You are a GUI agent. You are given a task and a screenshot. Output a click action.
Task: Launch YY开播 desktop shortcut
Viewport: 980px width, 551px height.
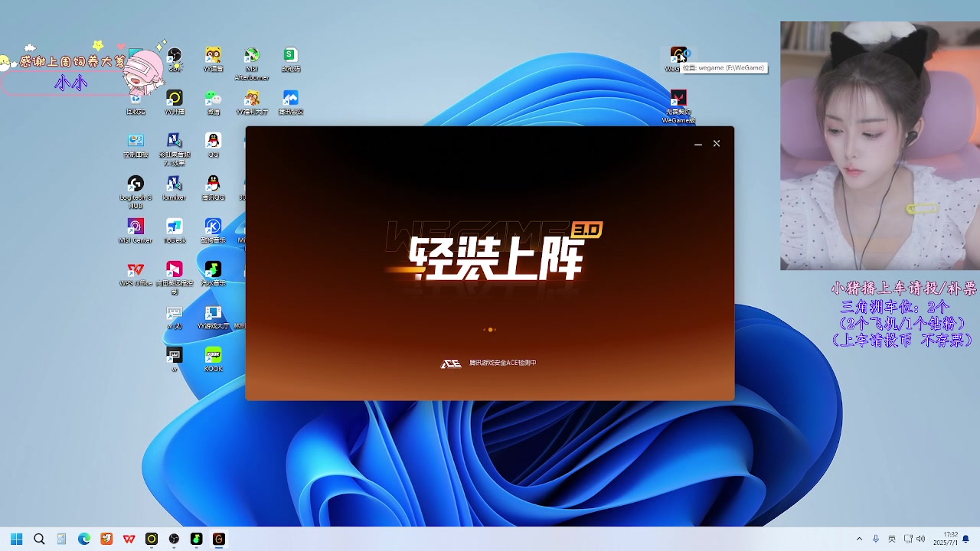[175, 102]
